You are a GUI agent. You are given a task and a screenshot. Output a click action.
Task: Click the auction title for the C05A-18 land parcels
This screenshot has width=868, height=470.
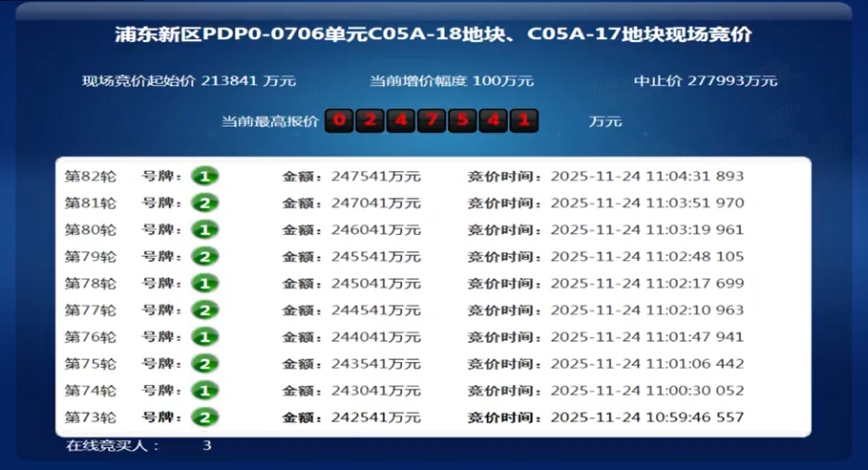pos(433,34)
